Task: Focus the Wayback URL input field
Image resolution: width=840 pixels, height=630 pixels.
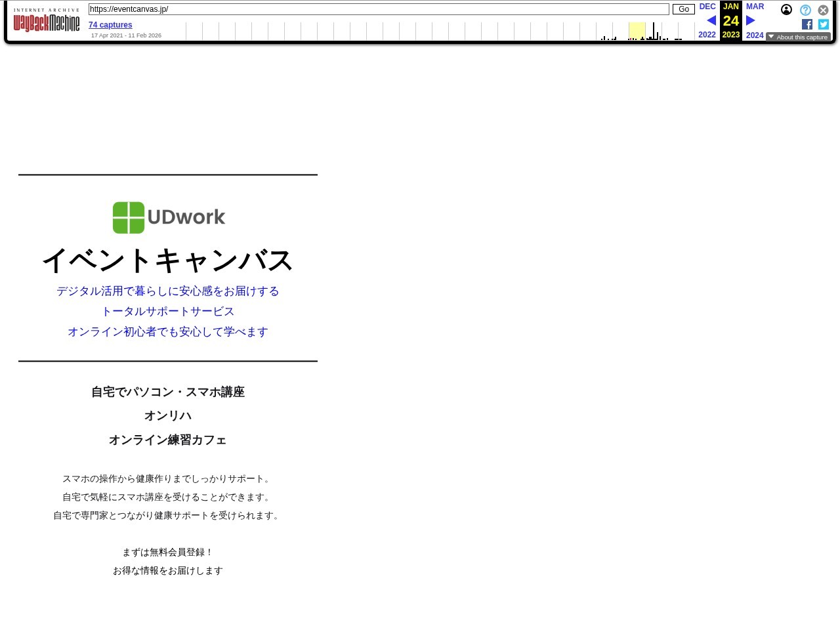Action: [x=379, y=9]
